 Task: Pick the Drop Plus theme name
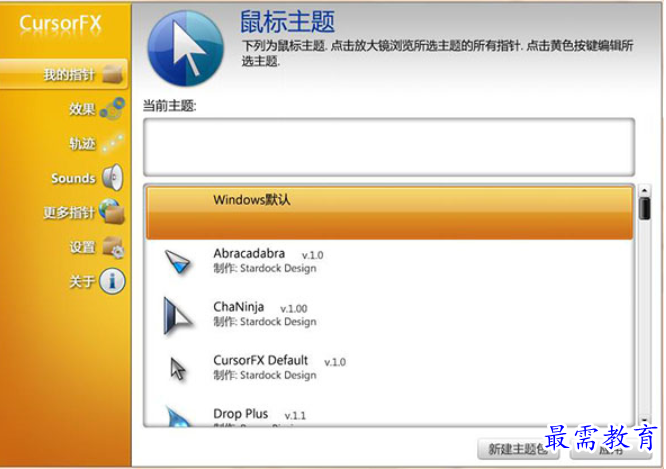coord(240,414)
